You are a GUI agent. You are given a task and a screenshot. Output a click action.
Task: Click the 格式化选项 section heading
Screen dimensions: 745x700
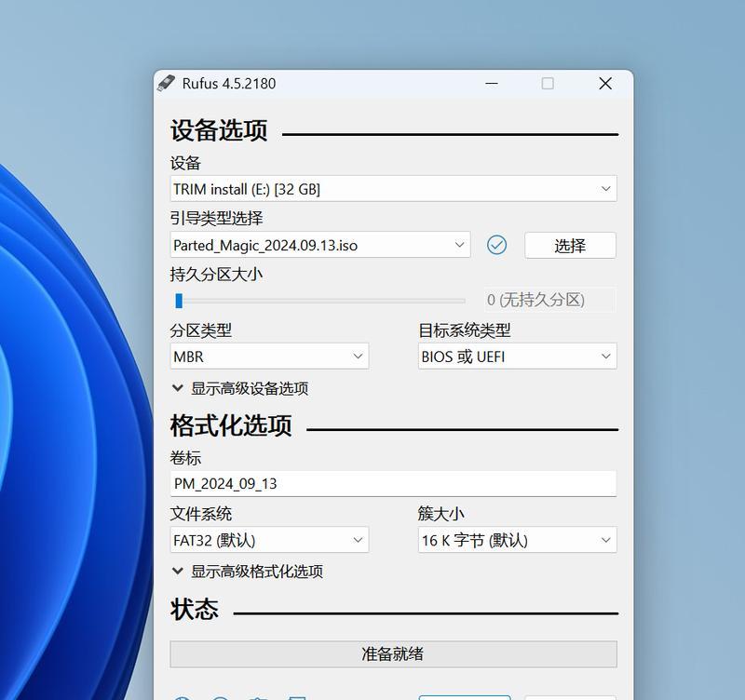click(231, 425)
